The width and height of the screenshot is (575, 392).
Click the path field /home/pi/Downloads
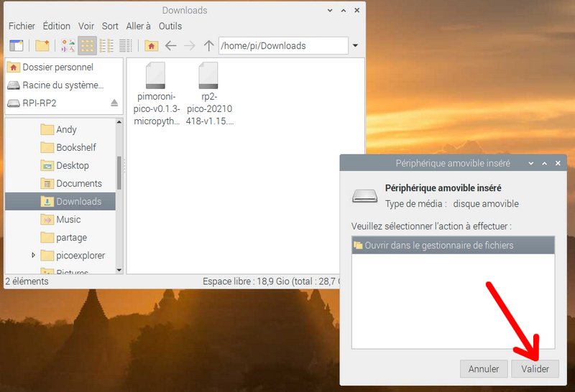tap(283, 46)
